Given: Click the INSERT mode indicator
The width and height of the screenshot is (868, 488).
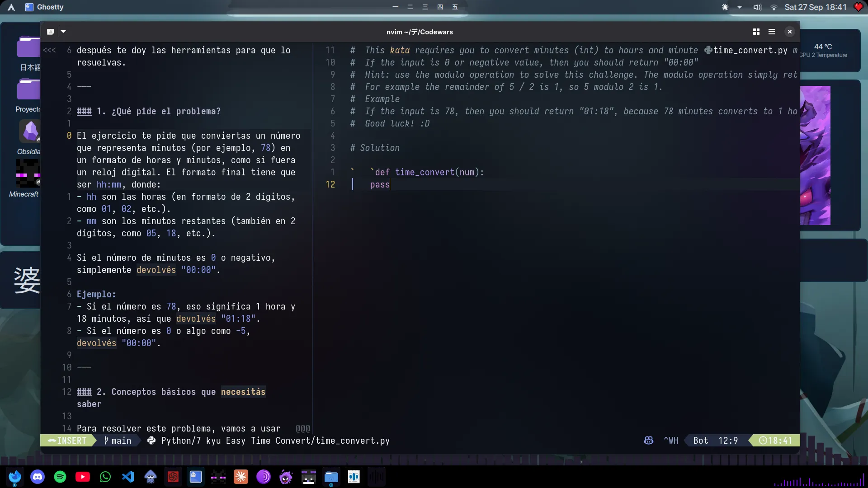Looking at the screenshot, I should [x=67, y=441].
